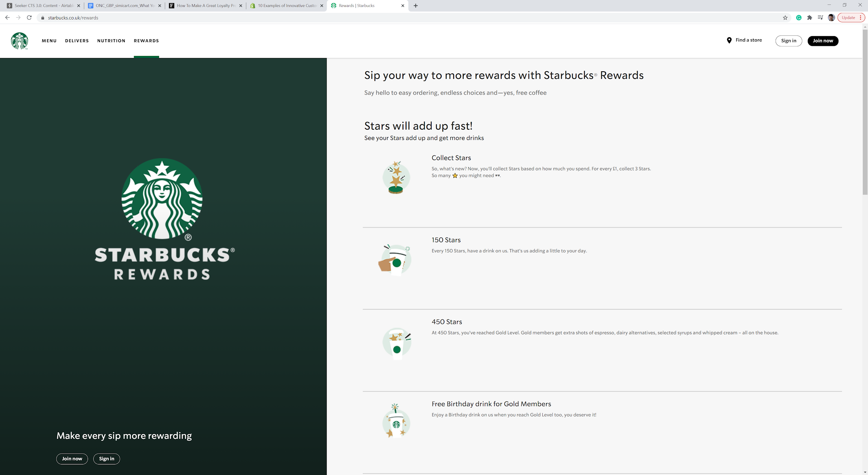This screenshot has width=868, height=475.
Task: Click the black header Join now button
Action: (x=823, y=41)
